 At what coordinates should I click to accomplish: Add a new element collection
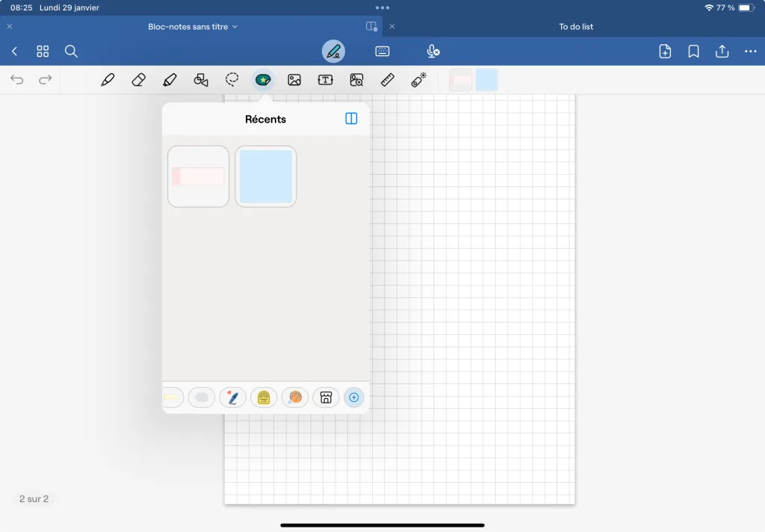tap(354, 398)
